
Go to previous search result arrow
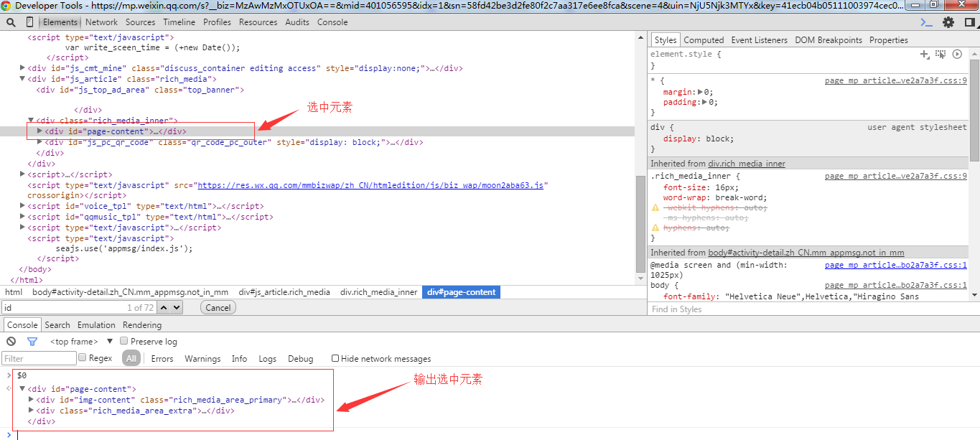[x=164, y=307]
